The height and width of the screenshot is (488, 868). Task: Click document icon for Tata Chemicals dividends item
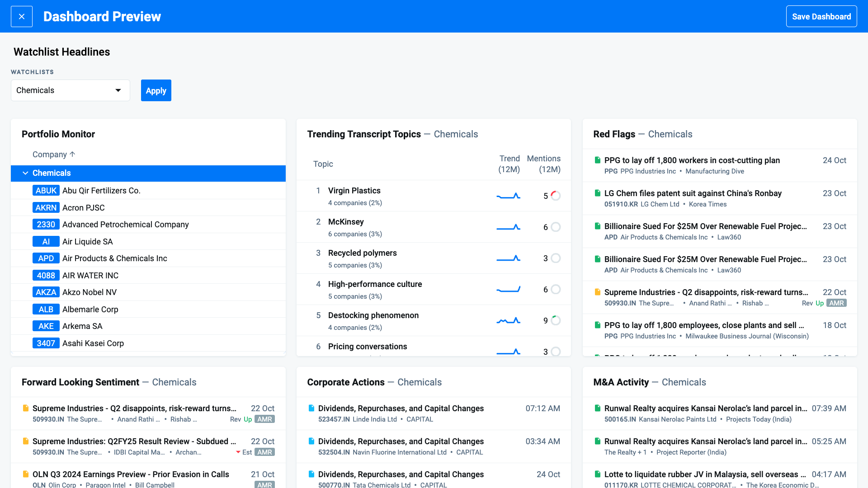coord(311,474)
